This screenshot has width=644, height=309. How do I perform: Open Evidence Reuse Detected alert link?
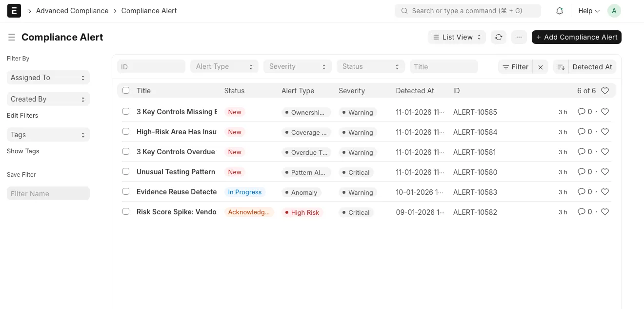pyautogui.click(x=176, y=192)
